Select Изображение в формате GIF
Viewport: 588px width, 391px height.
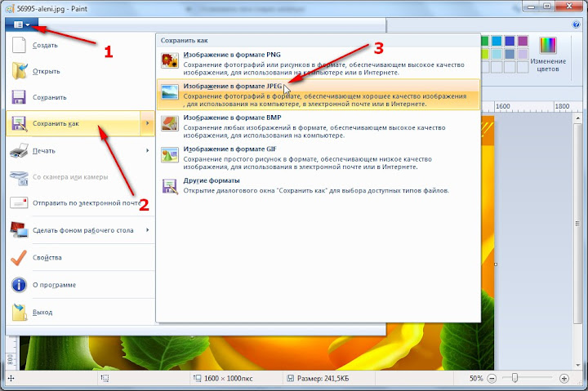point(318,158)
